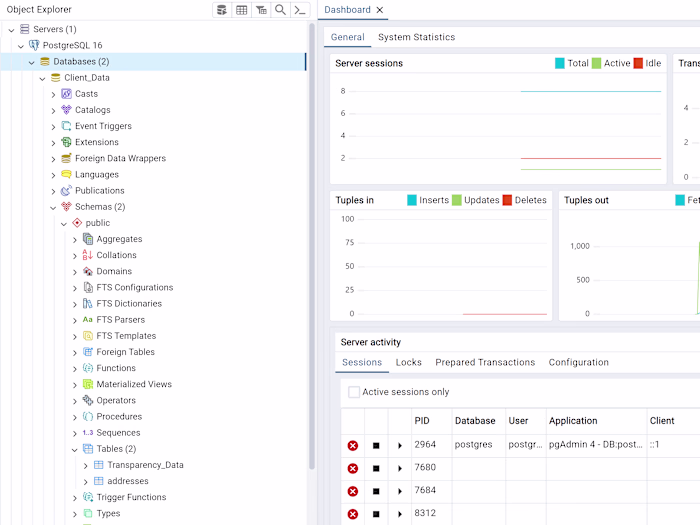
Task: Enable the Active sessions only checkbox
Action: pyautogui.click(x=354, y=392)
